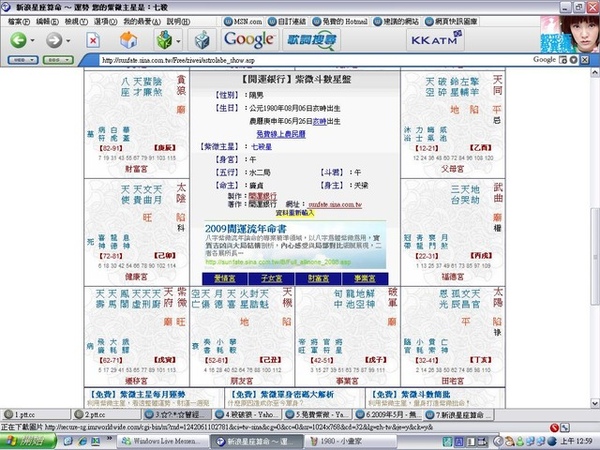
Task: Open the 自訂連結 bookmark
Action: (287, 21)
